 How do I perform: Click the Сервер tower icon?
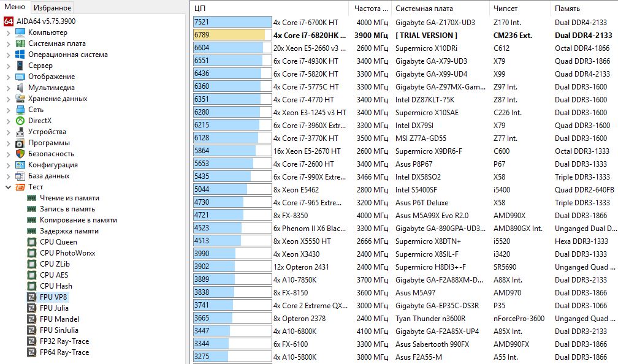(20, 66)
